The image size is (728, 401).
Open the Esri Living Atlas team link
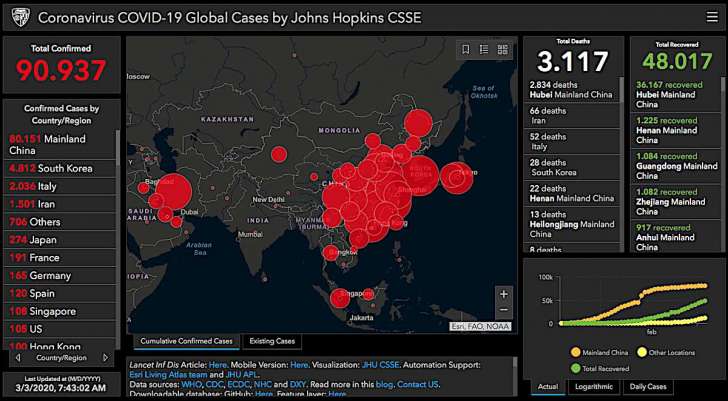point(168,375)
